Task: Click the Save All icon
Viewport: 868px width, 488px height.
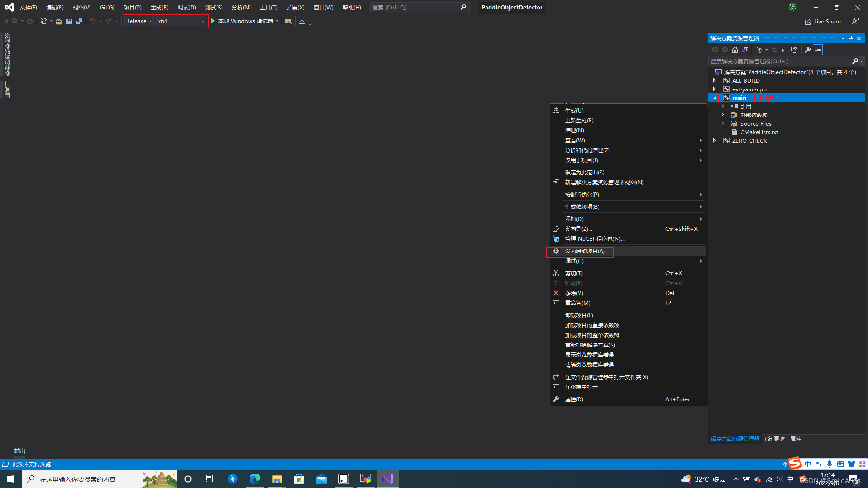Action: pos(79,21)
